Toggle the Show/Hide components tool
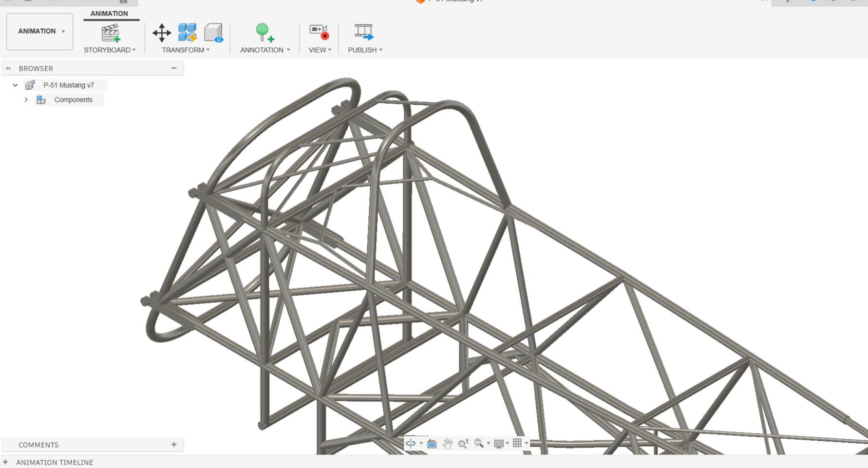This screenshot has width=868, height=468. pos(213,33)
